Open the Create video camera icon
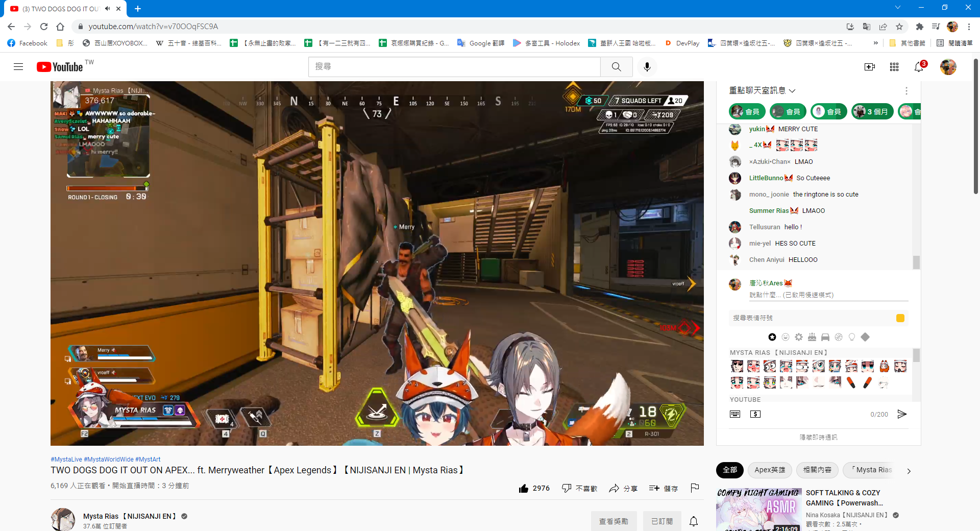 point(870,67)
